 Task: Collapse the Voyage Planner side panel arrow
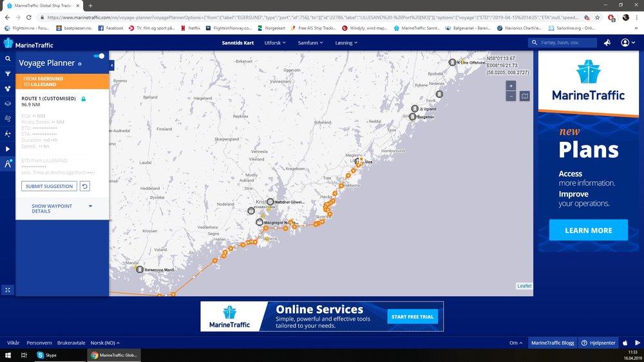111,65
